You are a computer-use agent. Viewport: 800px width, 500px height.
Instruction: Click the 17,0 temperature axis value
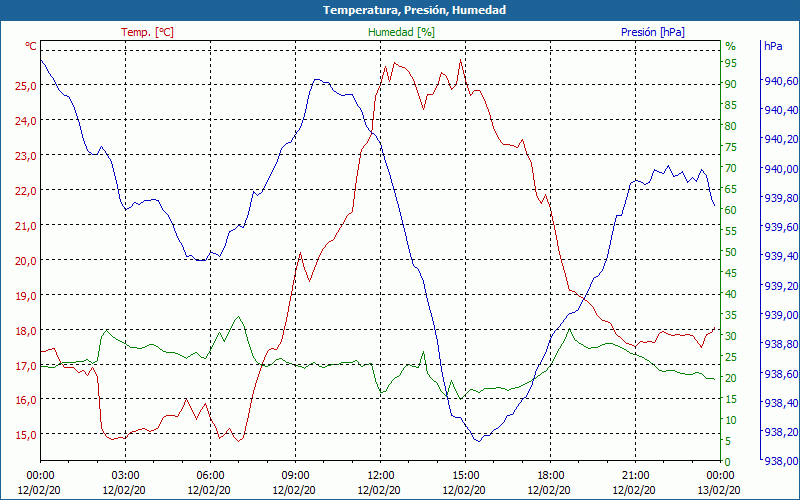point(26,366)
